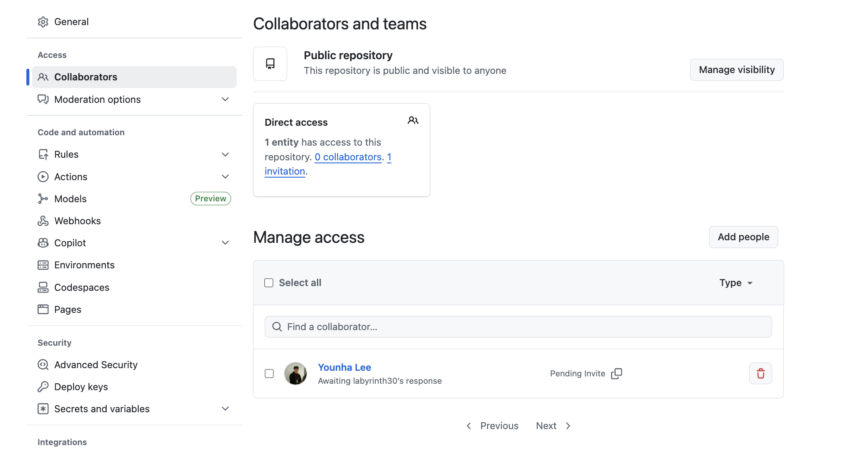Click the General gear icon
Image resolution: width=868 pixels, height=452 pixels.
tap(43, 22)
